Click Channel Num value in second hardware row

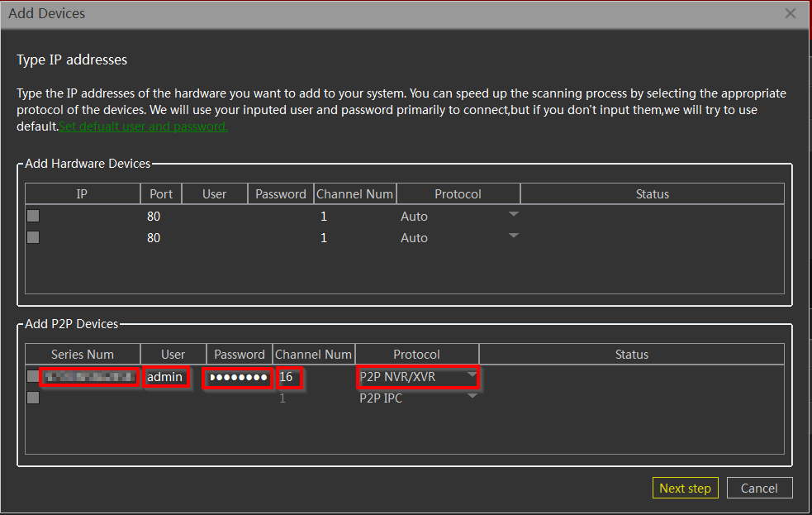[x=324, y=238]
